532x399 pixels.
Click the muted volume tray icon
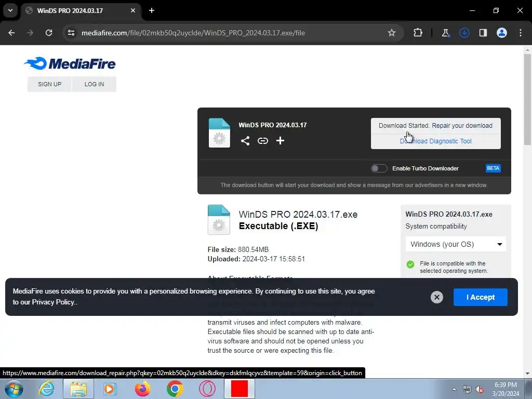tap(480, 390)
